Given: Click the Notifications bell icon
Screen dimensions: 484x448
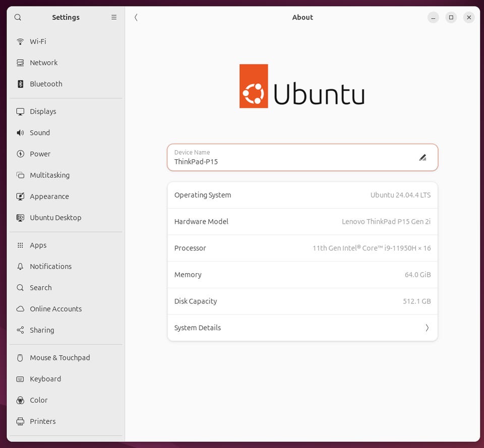Looking at the screenshot, I should [x=20, y=267].
